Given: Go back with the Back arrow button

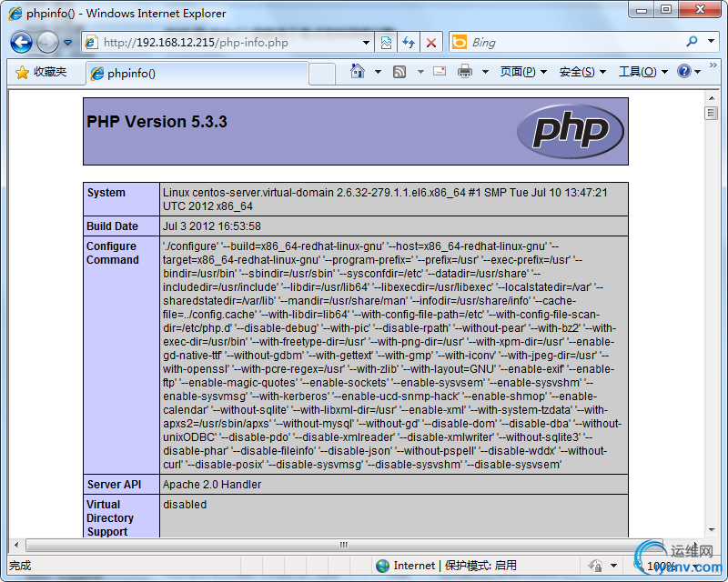Looking at the screenshot, I should tap(21, 43).
